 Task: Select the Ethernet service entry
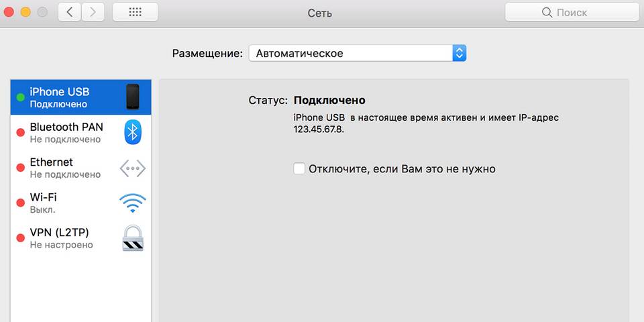pos(81,168)
